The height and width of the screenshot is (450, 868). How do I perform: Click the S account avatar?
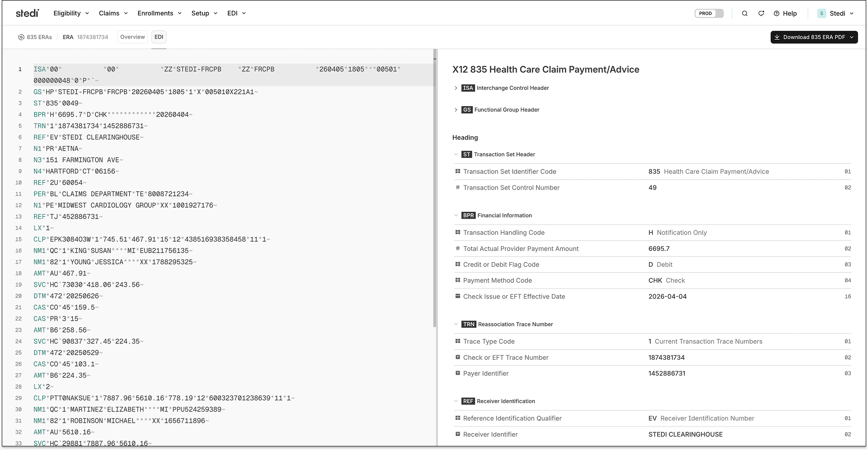pyautogui.click(x=822, y=14)
